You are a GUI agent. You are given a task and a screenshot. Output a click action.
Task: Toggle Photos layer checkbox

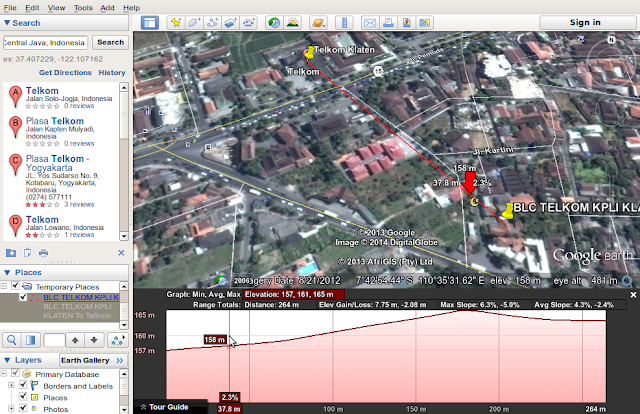click(x=23, y=408)
